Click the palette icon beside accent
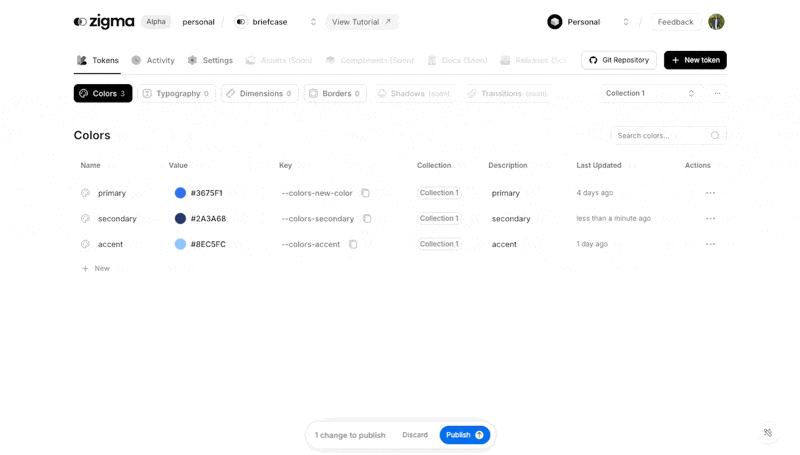 pyautogui.click(x=85, y=244)
